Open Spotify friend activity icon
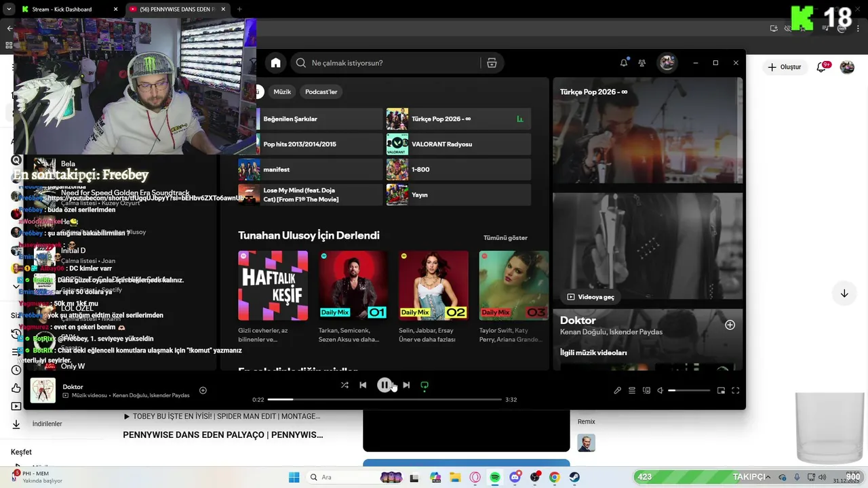The width and height of the screenshot is (868, 488). (x=642, y=63)
